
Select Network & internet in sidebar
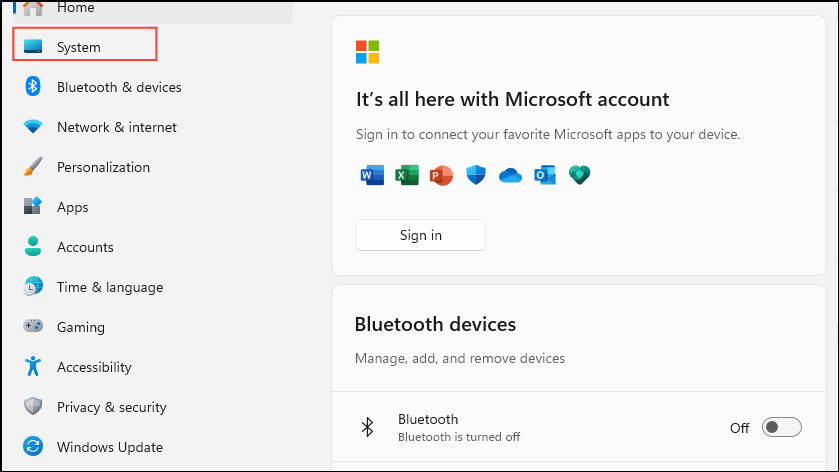tap(153, 127)
